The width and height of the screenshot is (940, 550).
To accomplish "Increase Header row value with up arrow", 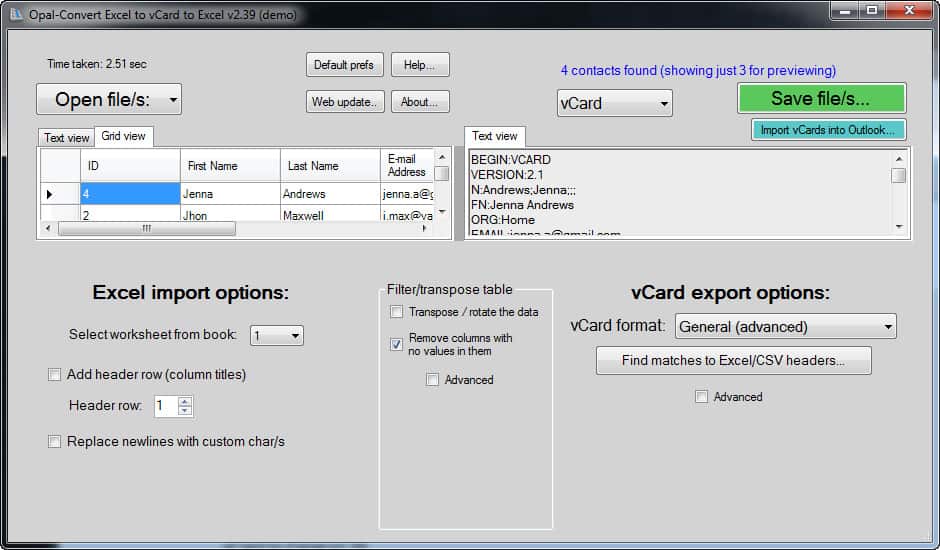I will (185, 401).
